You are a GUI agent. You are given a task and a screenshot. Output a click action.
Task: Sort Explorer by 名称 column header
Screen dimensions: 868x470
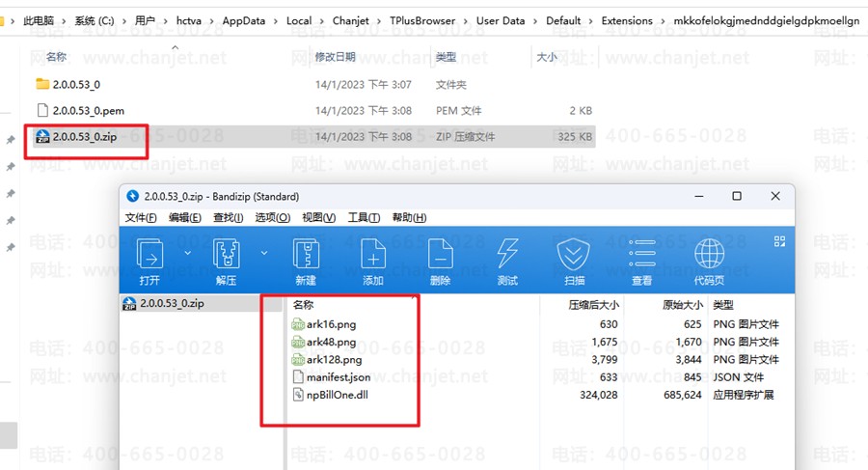56,57
